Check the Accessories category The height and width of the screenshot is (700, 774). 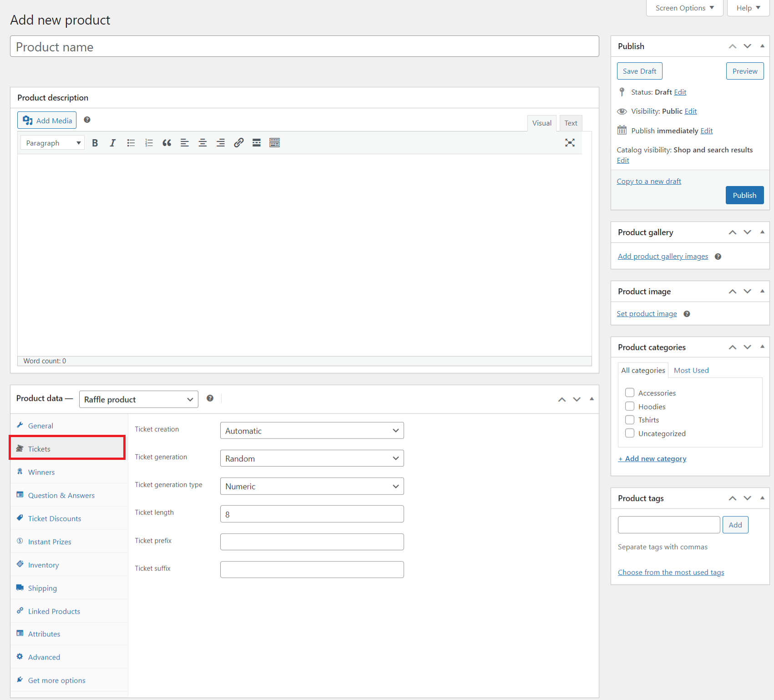(630, 393)
